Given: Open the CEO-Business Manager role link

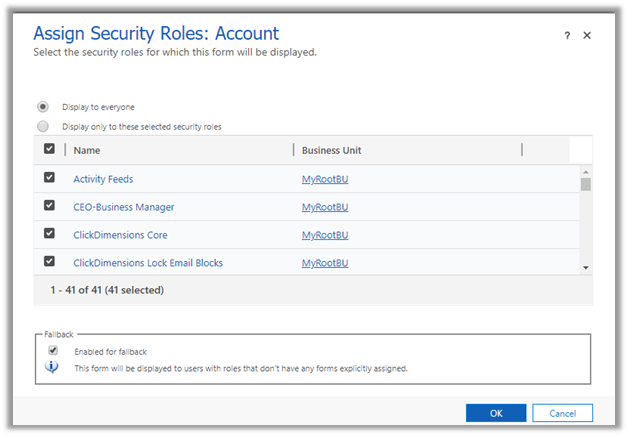Looking at the screenshot, I should pos(123,208).
